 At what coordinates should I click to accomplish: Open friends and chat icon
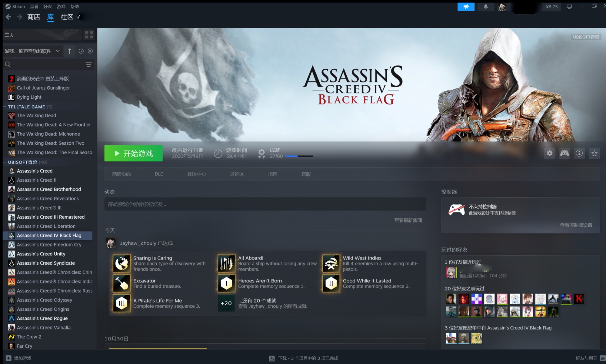tap(602, 358)
